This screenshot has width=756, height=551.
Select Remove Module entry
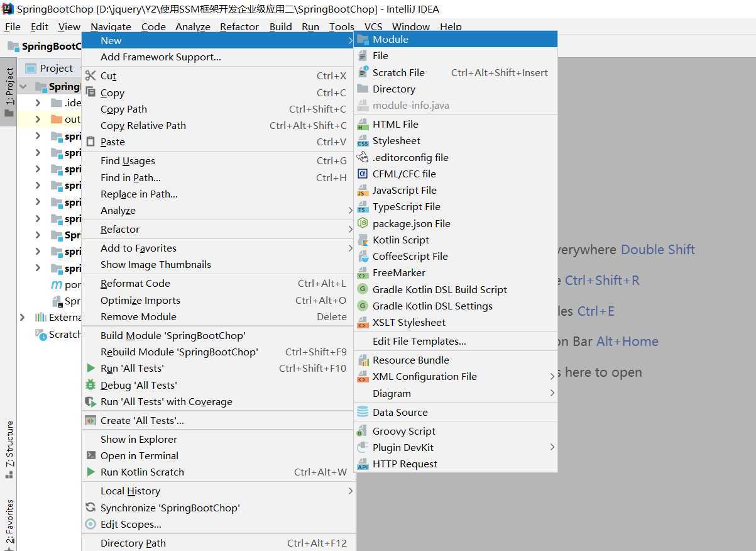(219, 317)
